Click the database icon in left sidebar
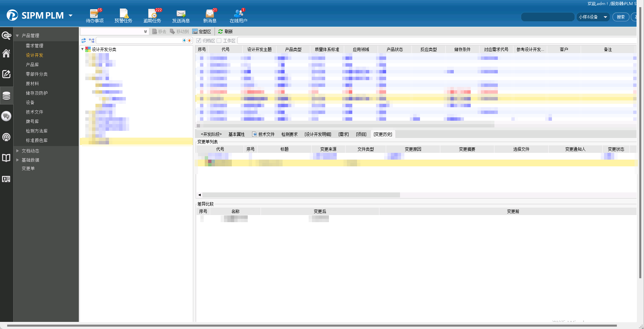644x329 pixels. coord(6,96)
